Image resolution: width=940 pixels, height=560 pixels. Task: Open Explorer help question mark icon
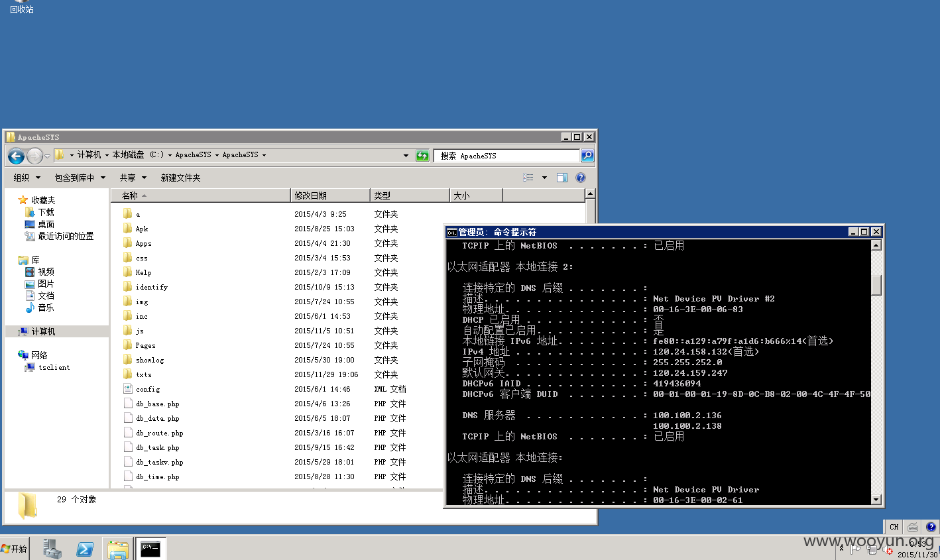[x=581, y=178]
